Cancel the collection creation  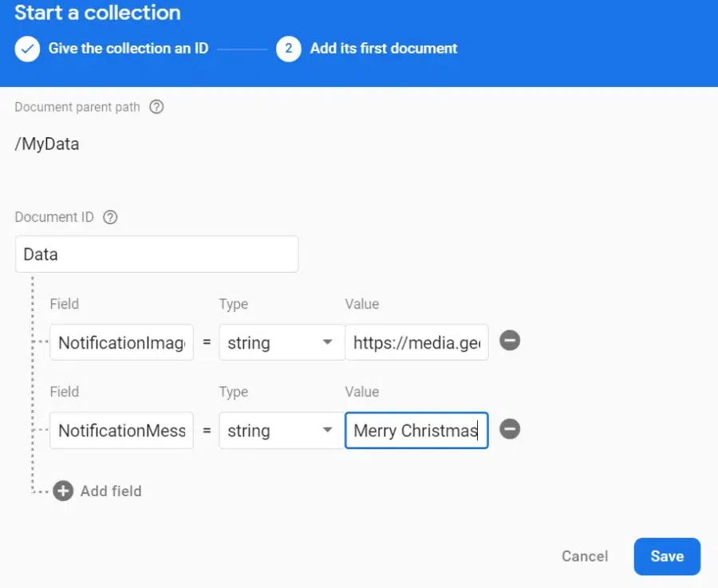click(x=585, y=556)
